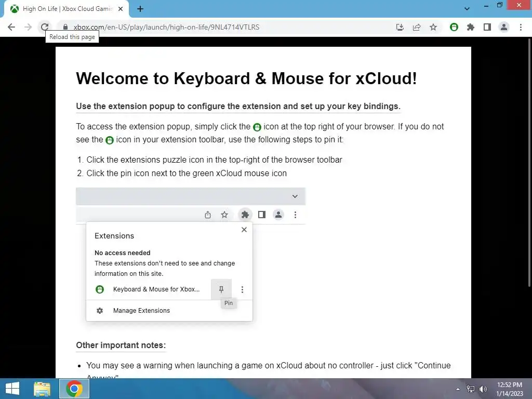
Task: Click the install app icon in address bar
Action: [400, 27]
